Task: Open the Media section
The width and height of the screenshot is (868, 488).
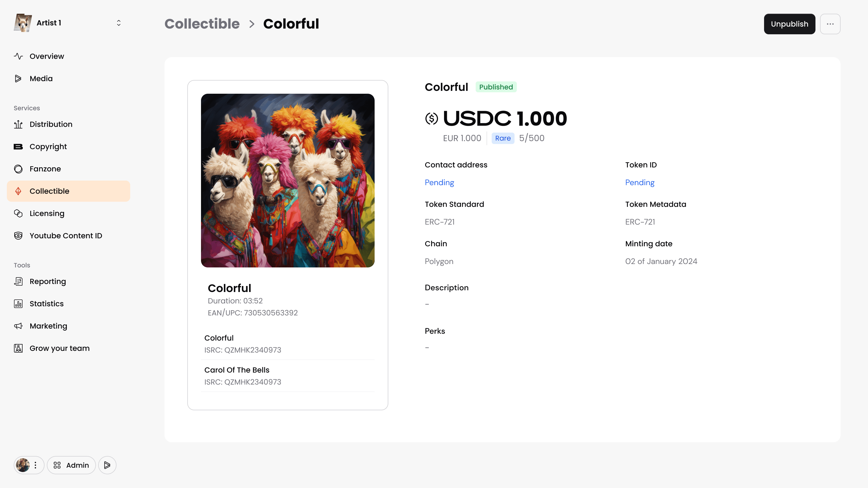Action: click(41, 79)
